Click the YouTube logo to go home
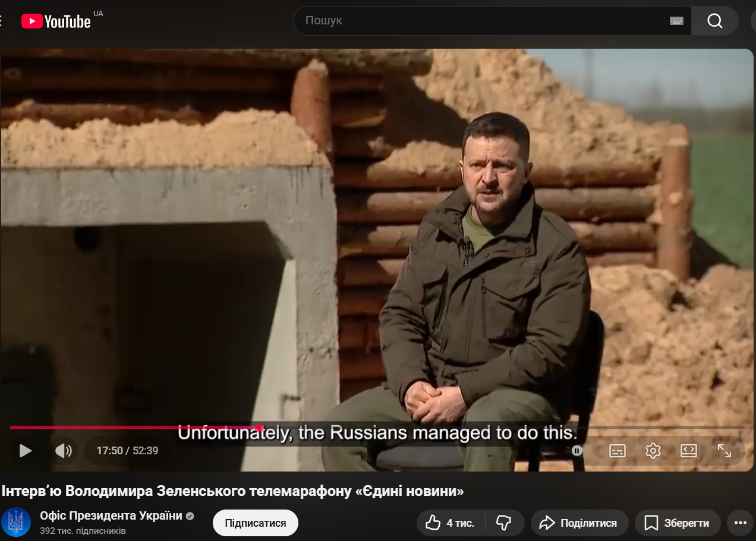The image size is (756, 541). coord(56,21)
